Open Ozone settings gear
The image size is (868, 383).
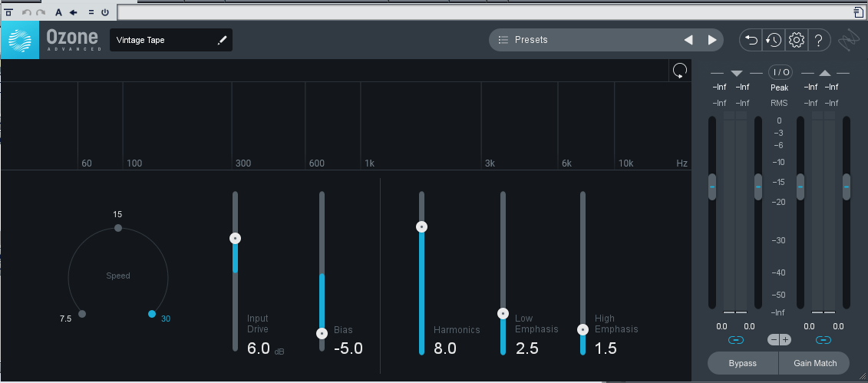[796, 40]
